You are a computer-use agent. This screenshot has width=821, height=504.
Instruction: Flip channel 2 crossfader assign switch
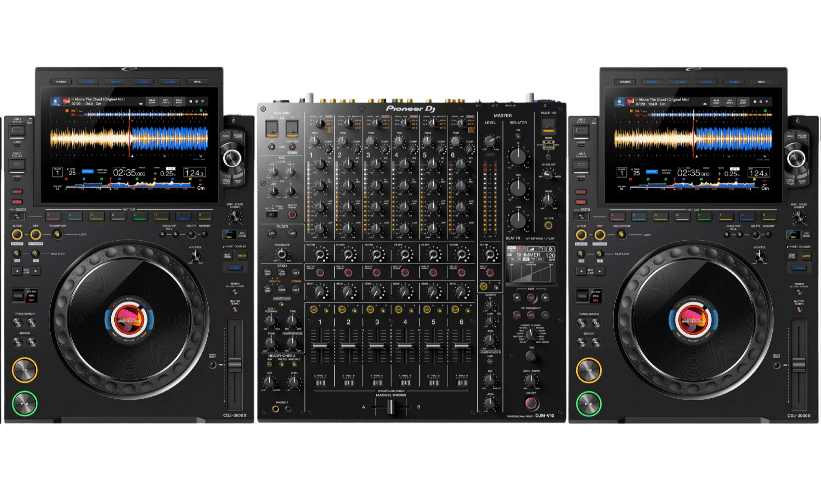(348, 383)
